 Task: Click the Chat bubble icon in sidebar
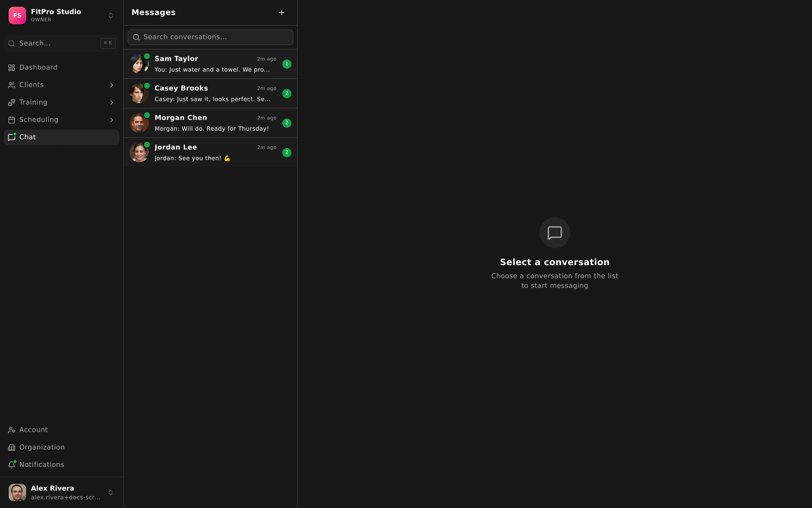(12, 137)
